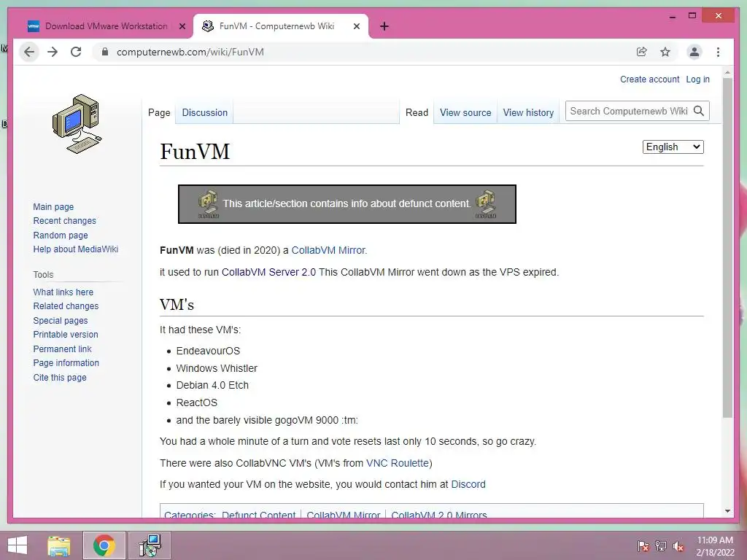Viewport: 747px width, 560px height.
Task: Close the Download VMware Workstation tab
Action: [x=182, y=27]
